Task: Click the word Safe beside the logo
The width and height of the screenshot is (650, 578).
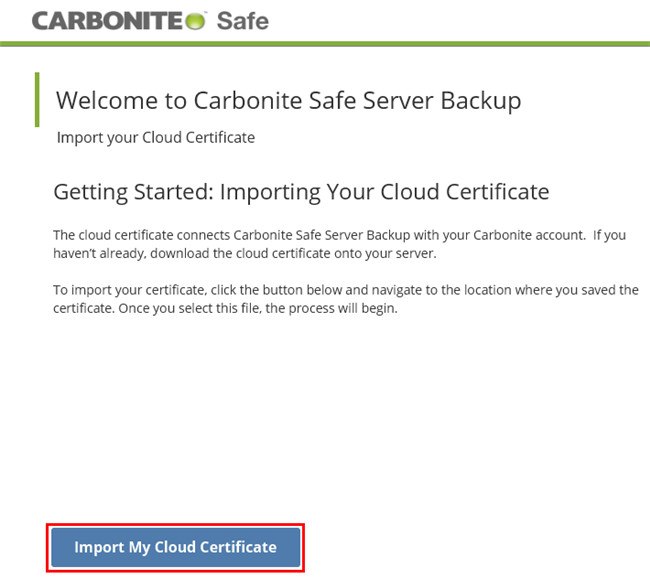Action: pyautogui.click(x=242, y=20)
